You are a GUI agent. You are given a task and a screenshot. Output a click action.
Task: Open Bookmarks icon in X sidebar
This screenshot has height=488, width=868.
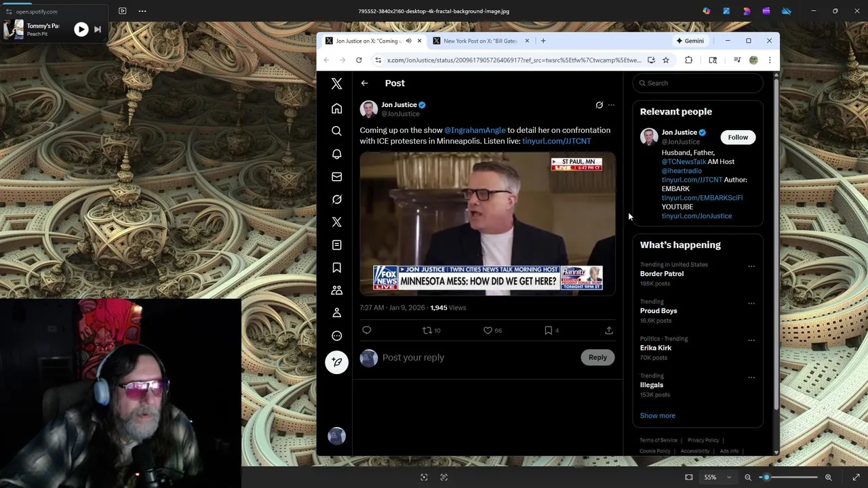click(336, 268)
